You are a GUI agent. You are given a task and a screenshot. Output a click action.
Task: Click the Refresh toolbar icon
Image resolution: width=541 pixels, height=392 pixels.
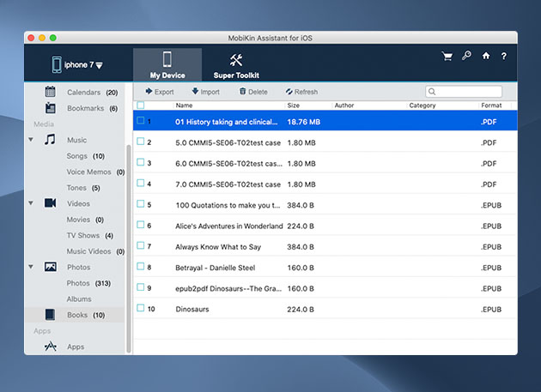(x=288, y=92)
